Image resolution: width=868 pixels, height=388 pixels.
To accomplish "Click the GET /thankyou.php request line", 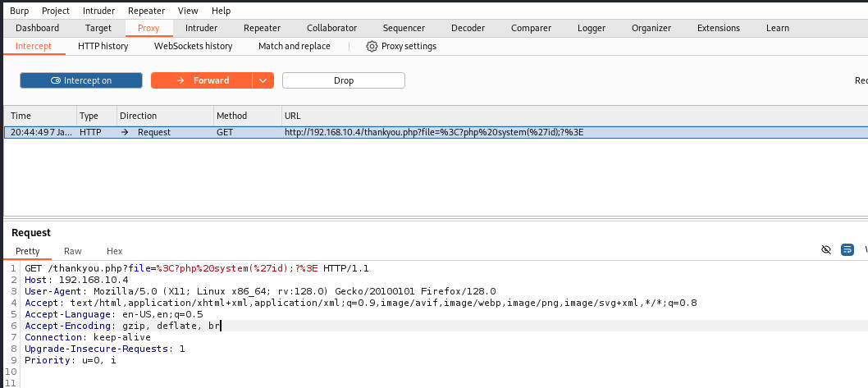I will [197, 268].
